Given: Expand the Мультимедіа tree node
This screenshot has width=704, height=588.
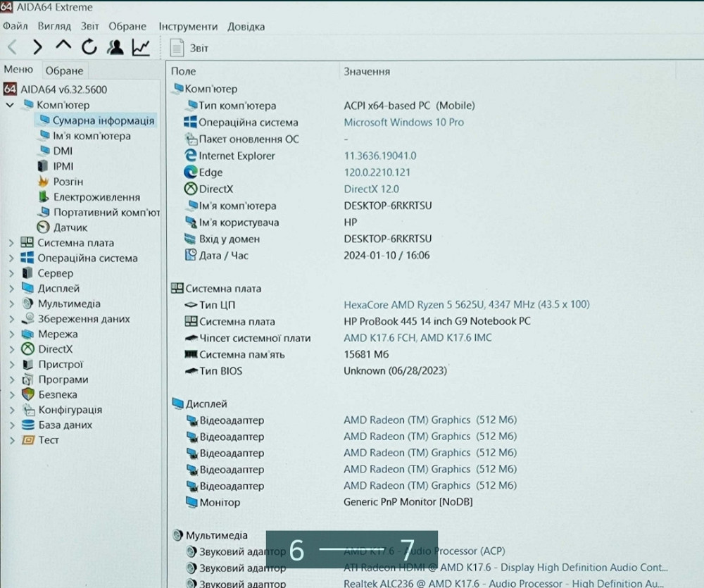Looking at the screenshot, I should tap(11, 304).
